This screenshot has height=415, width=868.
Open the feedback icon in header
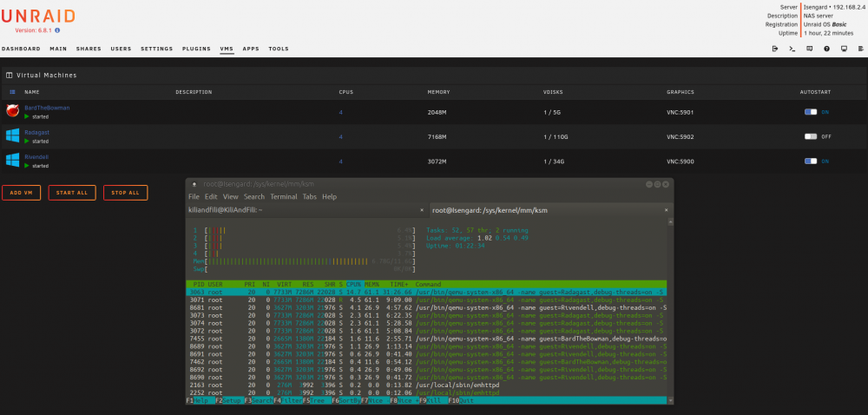(809, 49)
